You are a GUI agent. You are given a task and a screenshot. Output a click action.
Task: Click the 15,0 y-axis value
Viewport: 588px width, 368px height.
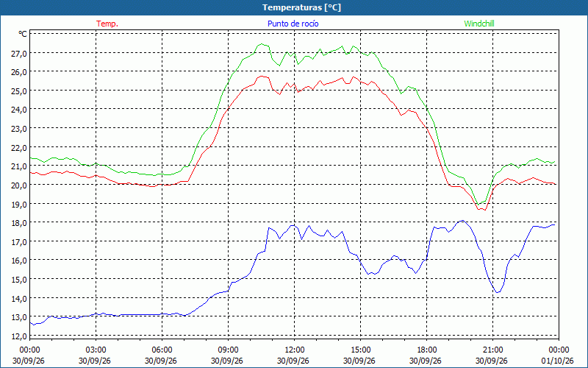tap(19, 280)
